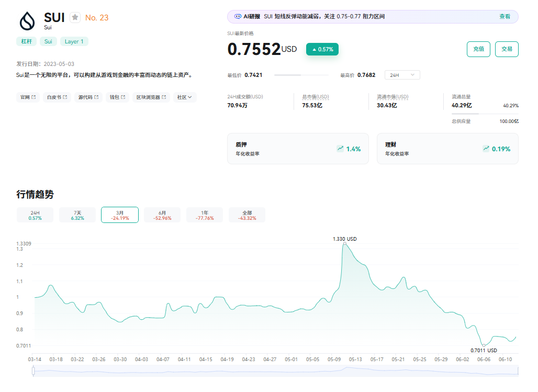Image resolution: width=538 pixels, height=392 pixels.
Task: Click the trend icon beside 1.4%
Action: 340,149
